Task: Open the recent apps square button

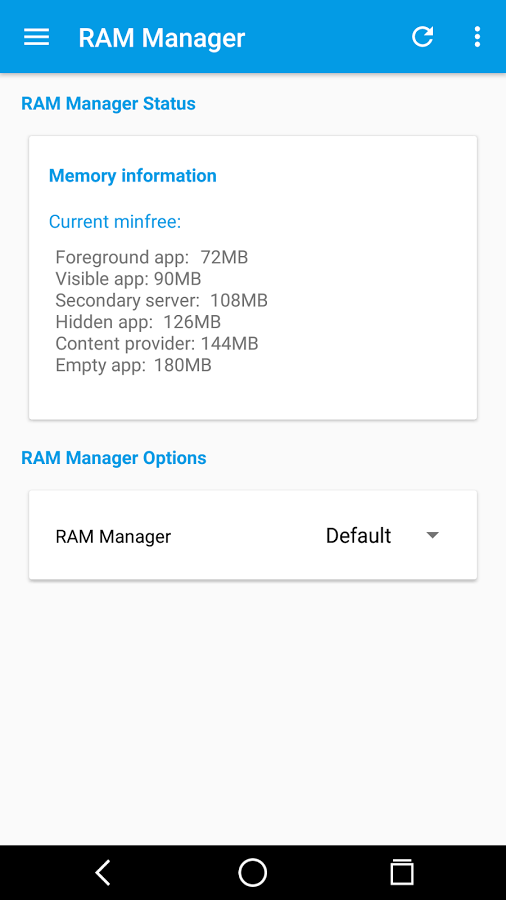Action: pyautogui.click(x=402, y=872)
